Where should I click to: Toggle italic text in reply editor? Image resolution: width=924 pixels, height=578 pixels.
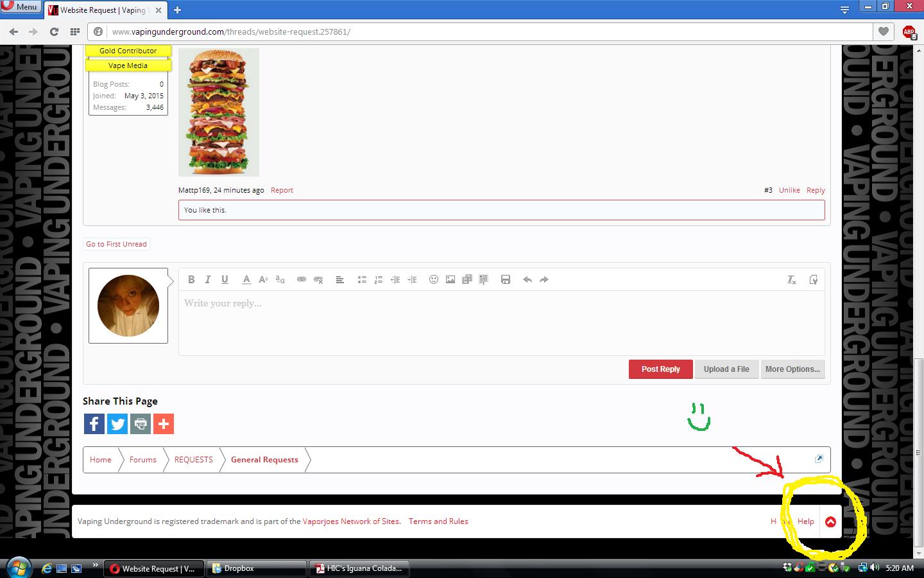pos(208,279)
